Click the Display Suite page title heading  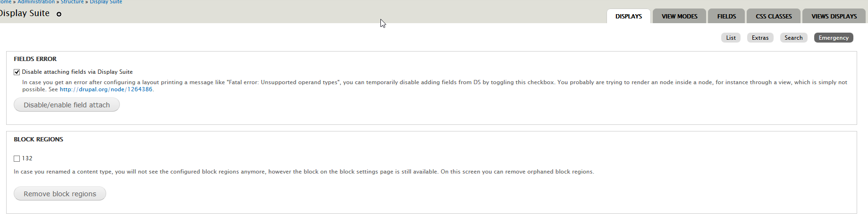point(25,13)
